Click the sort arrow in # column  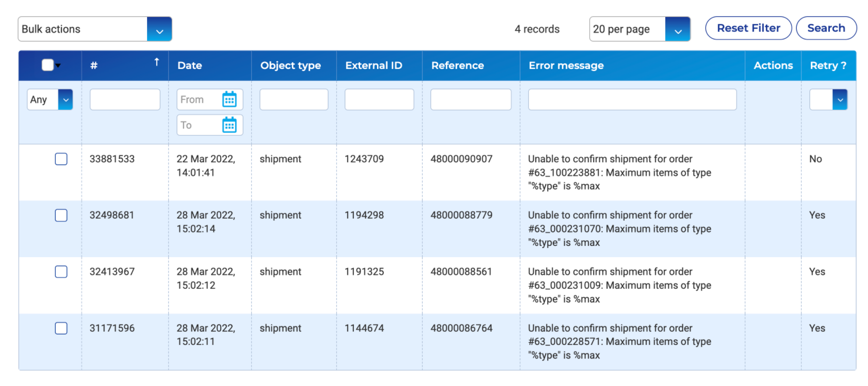coord(157,62)
